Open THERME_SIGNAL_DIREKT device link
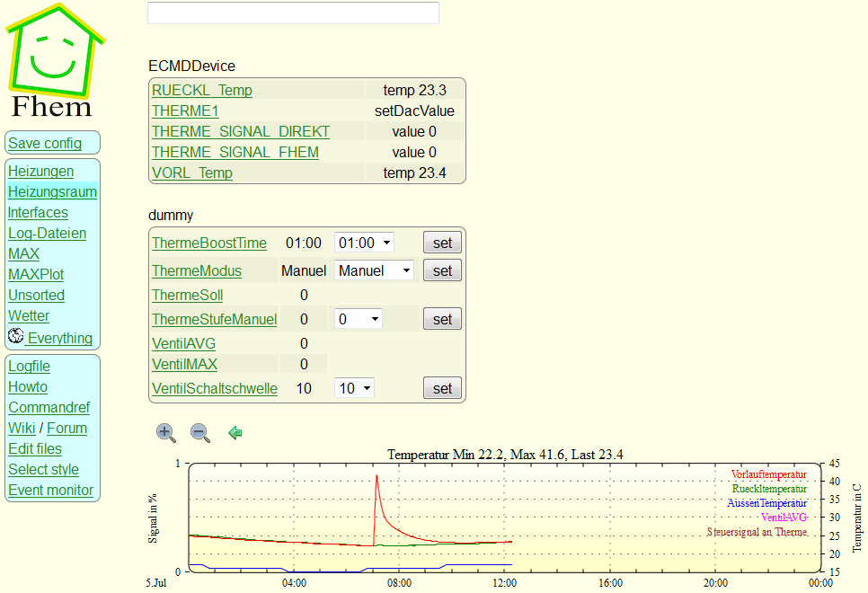The image size is (868, 593). pos(241,132)
